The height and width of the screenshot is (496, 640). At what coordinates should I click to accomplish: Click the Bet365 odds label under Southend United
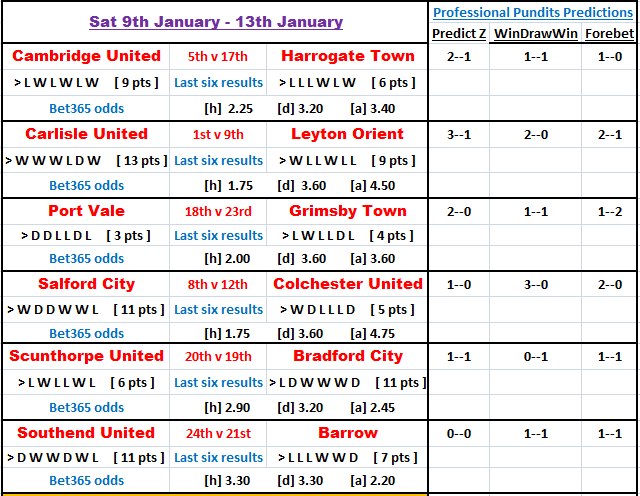87,480
